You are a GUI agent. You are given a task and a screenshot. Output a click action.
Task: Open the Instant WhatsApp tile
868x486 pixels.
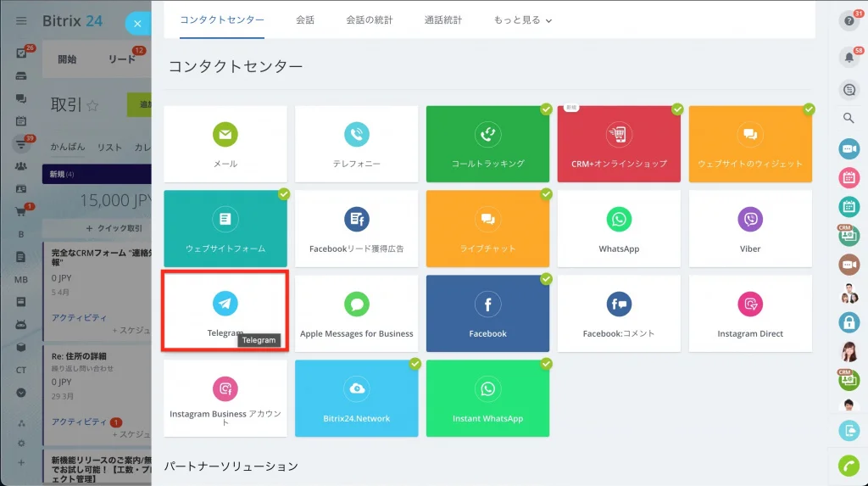tap(487, 399)
